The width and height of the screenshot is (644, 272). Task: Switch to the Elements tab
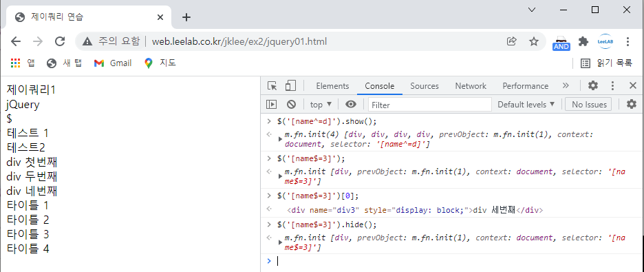tap(332, 86)
